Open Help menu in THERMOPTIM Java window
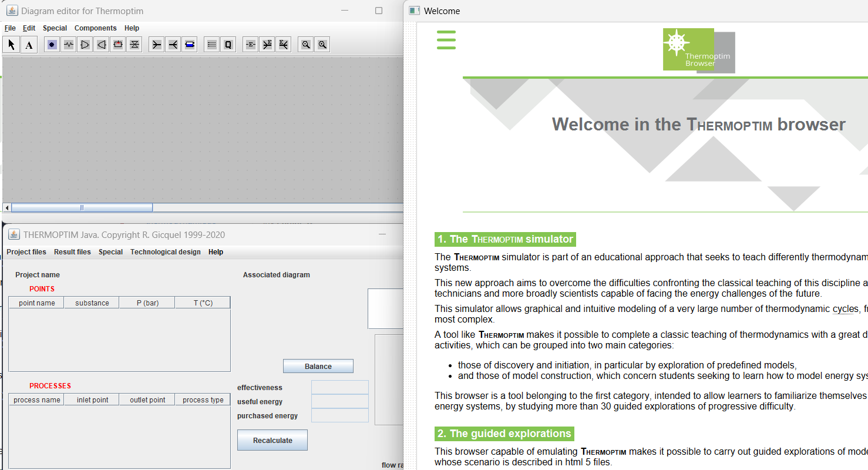 click(216, 252)
